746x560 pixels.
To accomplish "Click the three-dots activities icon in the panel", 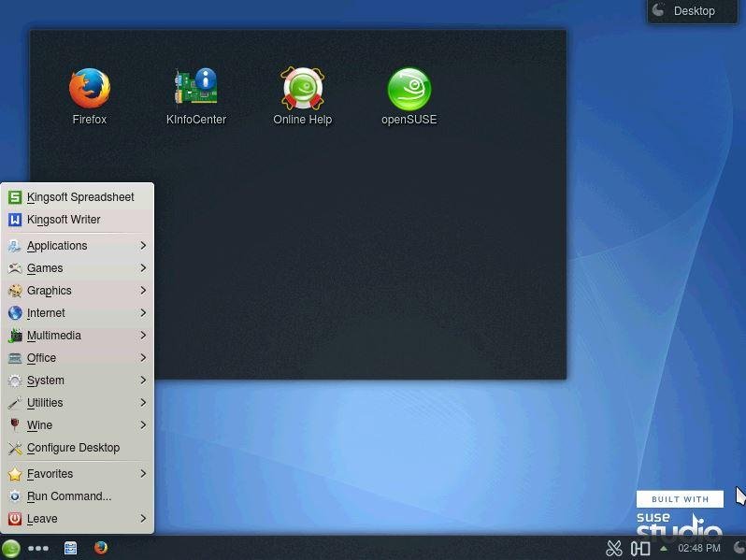I will pyautogui.click(x=38, y=548).
